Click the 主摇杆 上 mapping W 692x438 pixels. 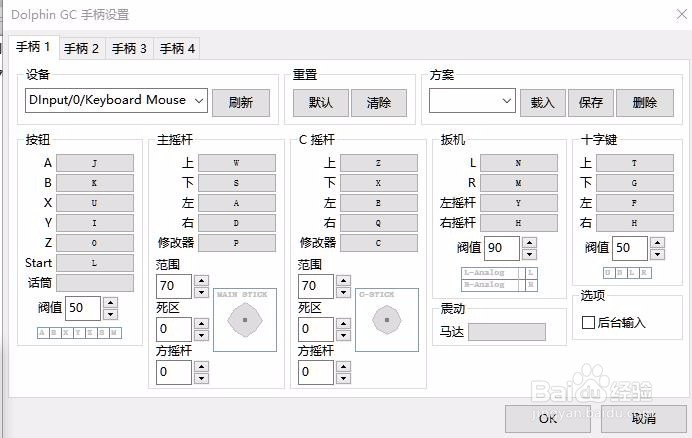click(237, 163)
